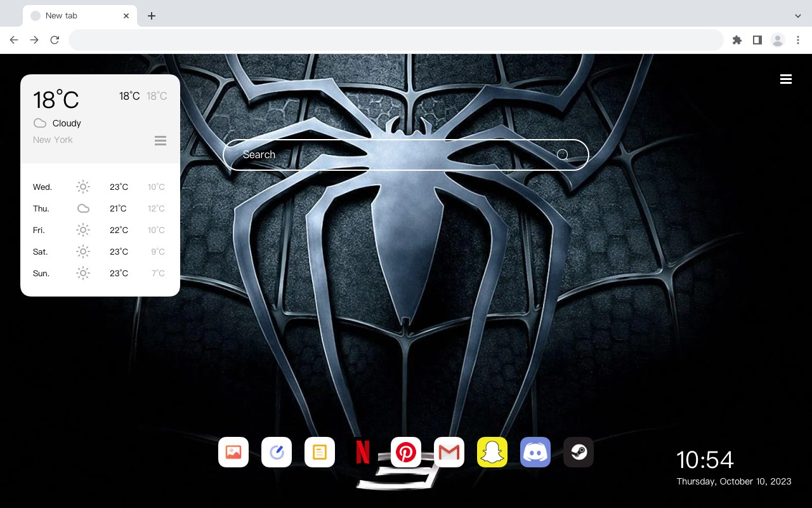Expand the tab search dropdown arrow

(x=798, y=16)
